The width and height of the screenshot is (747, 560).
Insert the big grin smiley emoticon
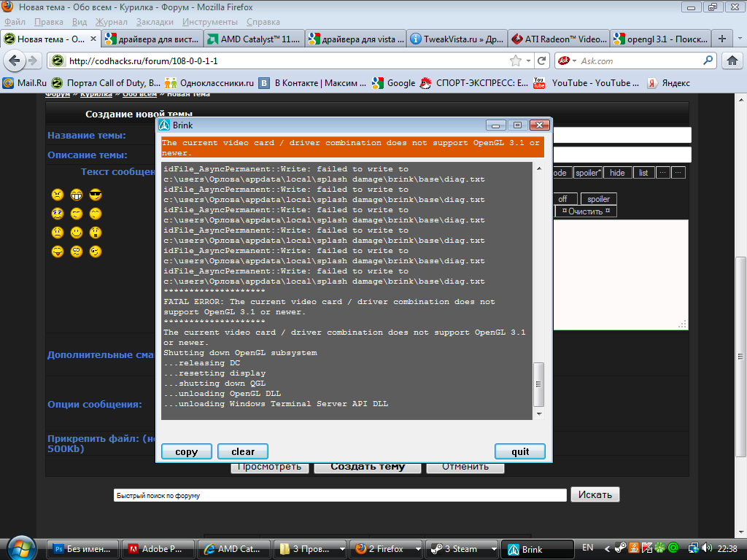click(76, 195)
